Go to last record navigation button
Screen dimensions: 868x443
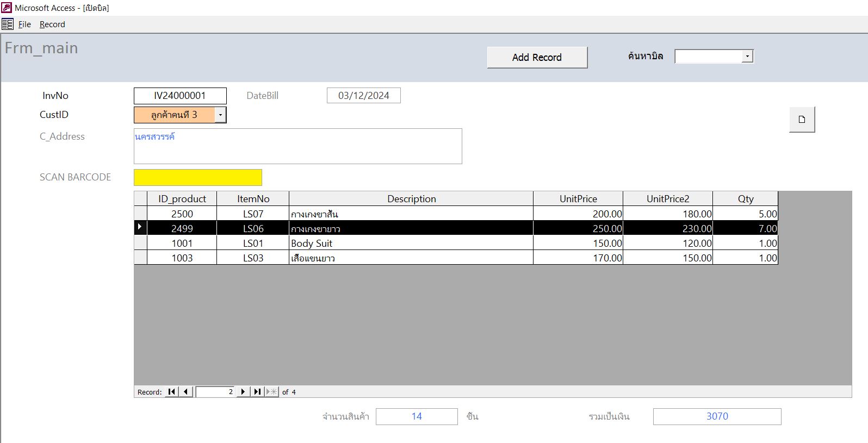point(257,391)
